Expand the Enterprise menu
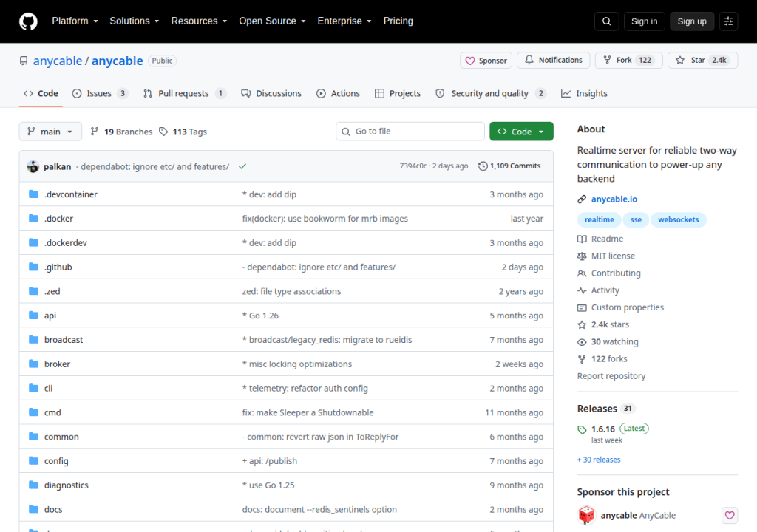This screenshot has width=757, height=532. coord(344,21)
